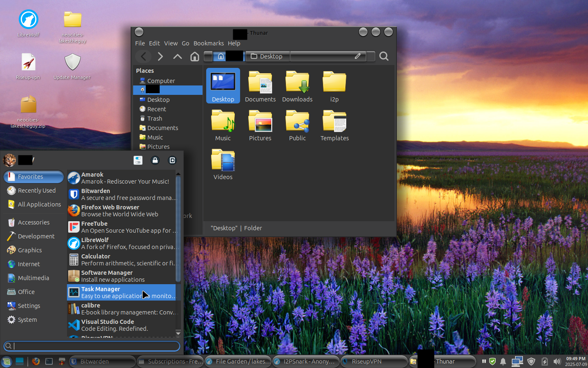Go forward in Thunar navigation
588x368 pixels.
point(160,56)
